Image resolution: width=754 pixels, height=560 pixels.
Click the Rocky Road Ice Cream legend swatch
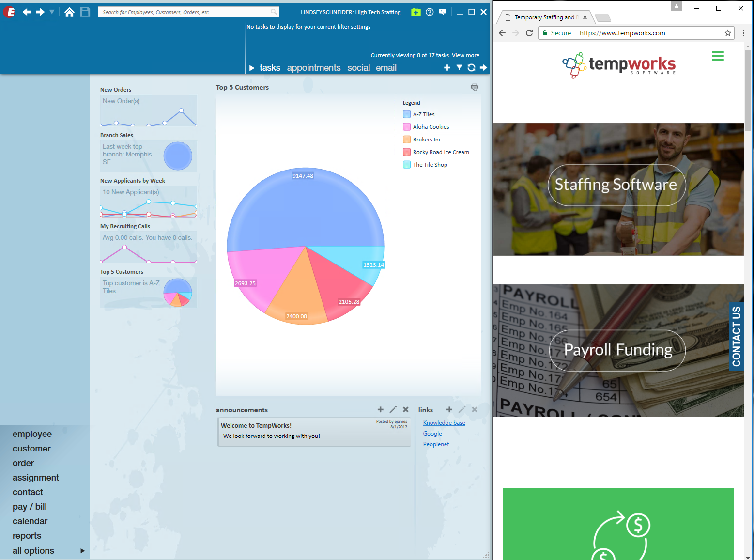click(x=407, y=152)
